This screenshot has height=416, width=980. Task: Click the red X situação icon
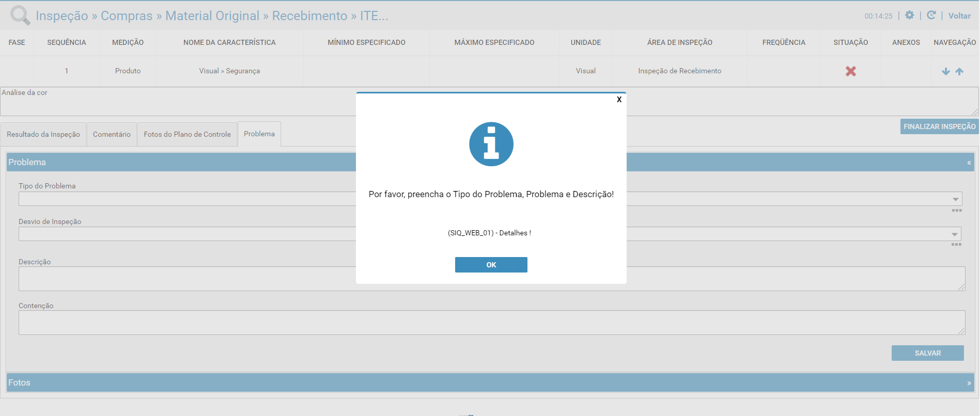(851, 71)
